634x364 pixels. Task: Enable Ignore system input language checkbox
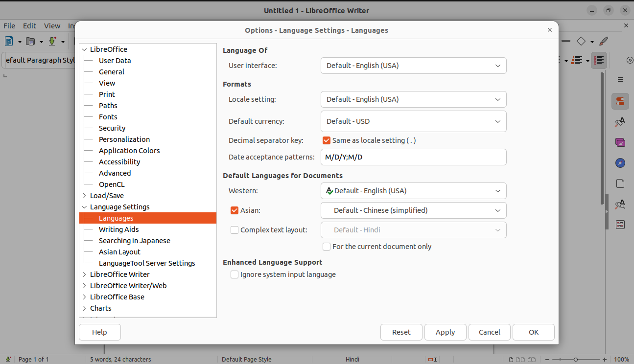click(x=235, y=274)
